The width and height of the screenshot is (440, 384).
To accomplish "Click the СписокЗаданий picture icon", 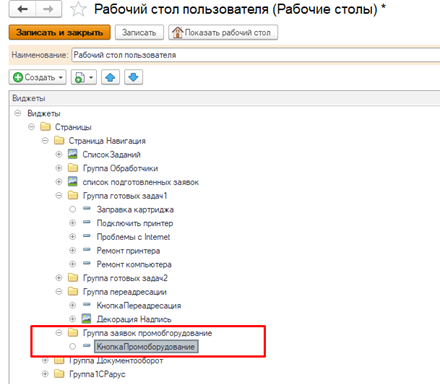I will (73, 154).
